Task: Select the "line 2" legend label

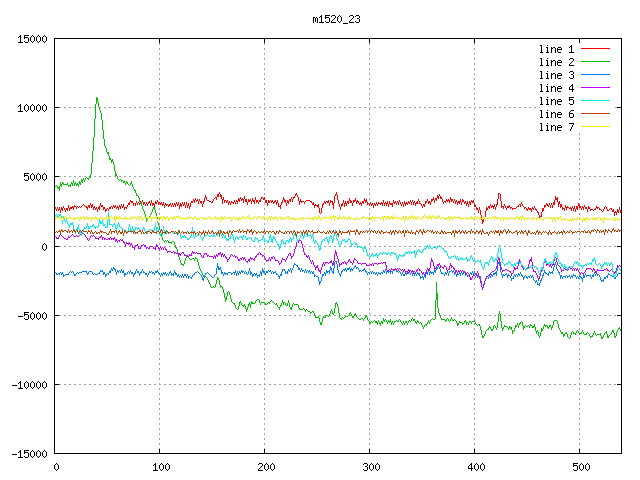Action: click(556, 62)
